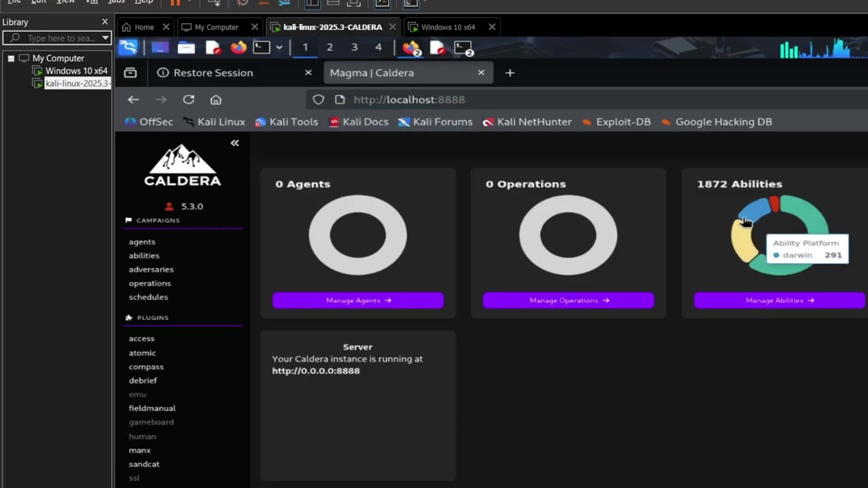Open the compass plugin
This screenshot has height=488, width=868.
[x=146, y=367]
